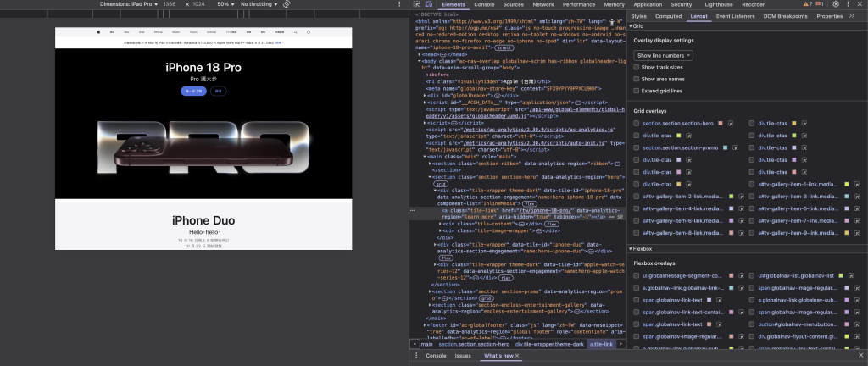This screenshot has width=868, height=366.
Task: Reveal button#globalnav-menubutton element in Elements panel
Action: point(857,324)
